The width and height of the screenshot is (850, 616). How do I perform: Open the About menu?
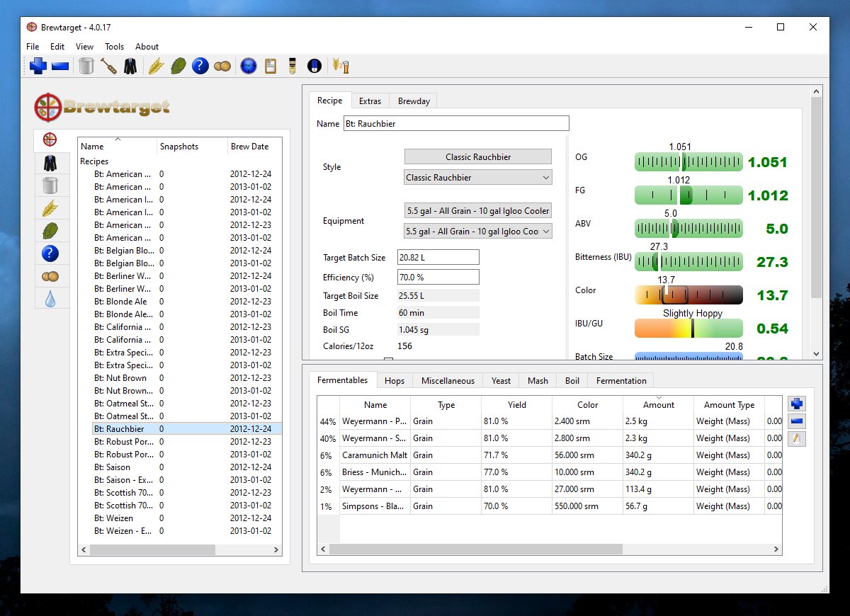[x=147, y=47]
